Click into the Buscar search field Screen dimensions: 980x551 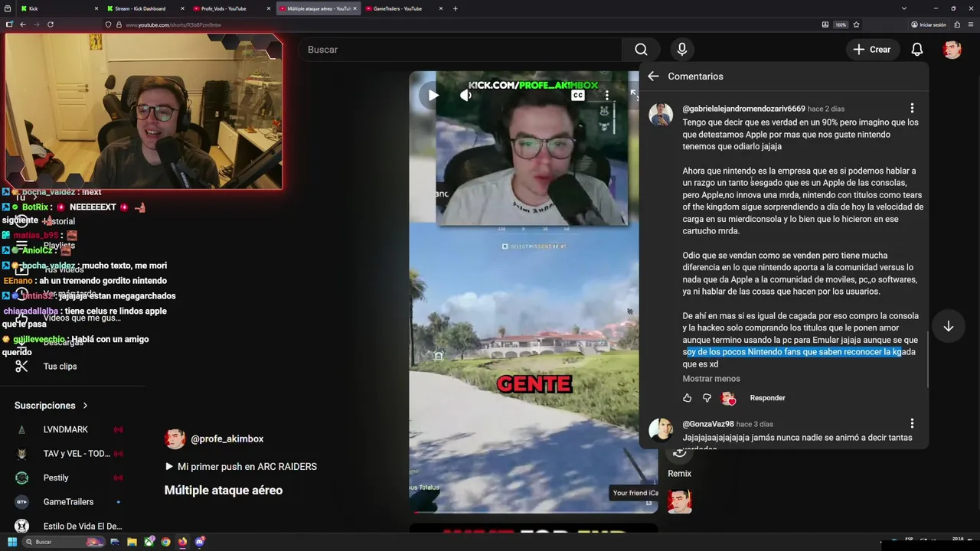[462, 50]
